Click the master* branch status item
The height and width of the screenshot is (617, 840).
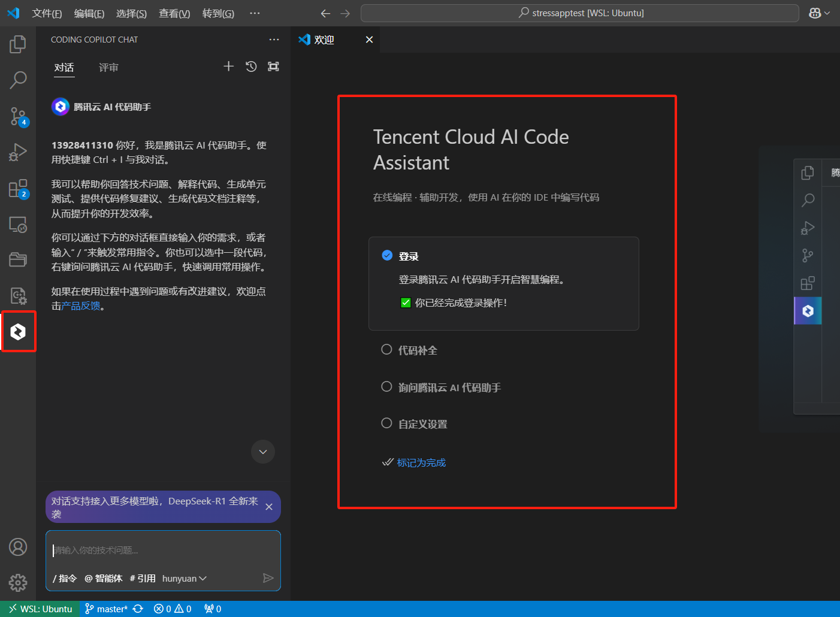pyautogui.click(x=106, y=609)
